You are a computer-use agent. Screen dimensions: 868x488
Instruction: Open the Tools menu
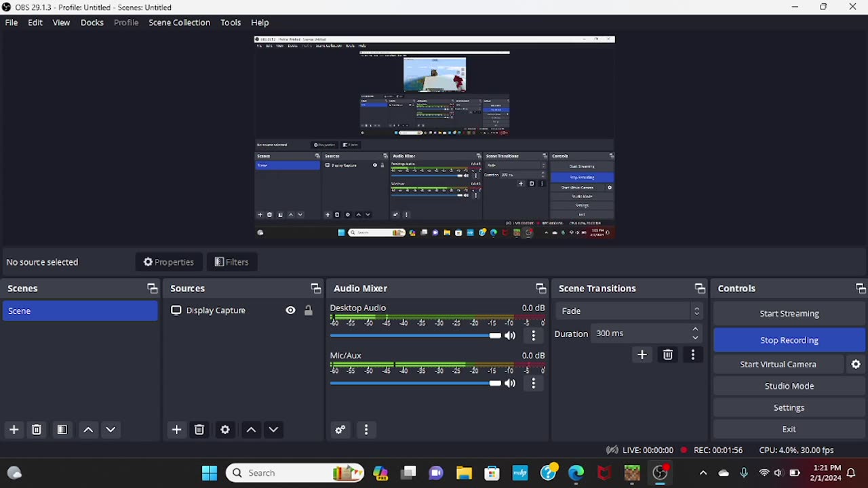click(x=231, y=22)
